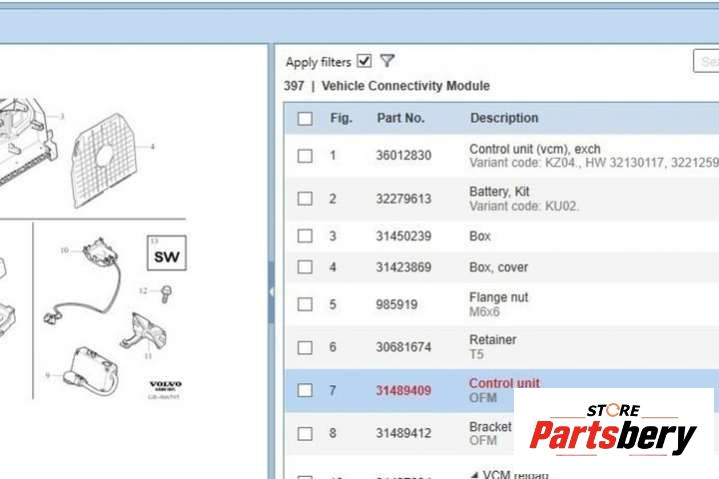The image size is (719, 479).
Task: Click the screw part 12 in diagram
Action: click(x=166, y=293)
